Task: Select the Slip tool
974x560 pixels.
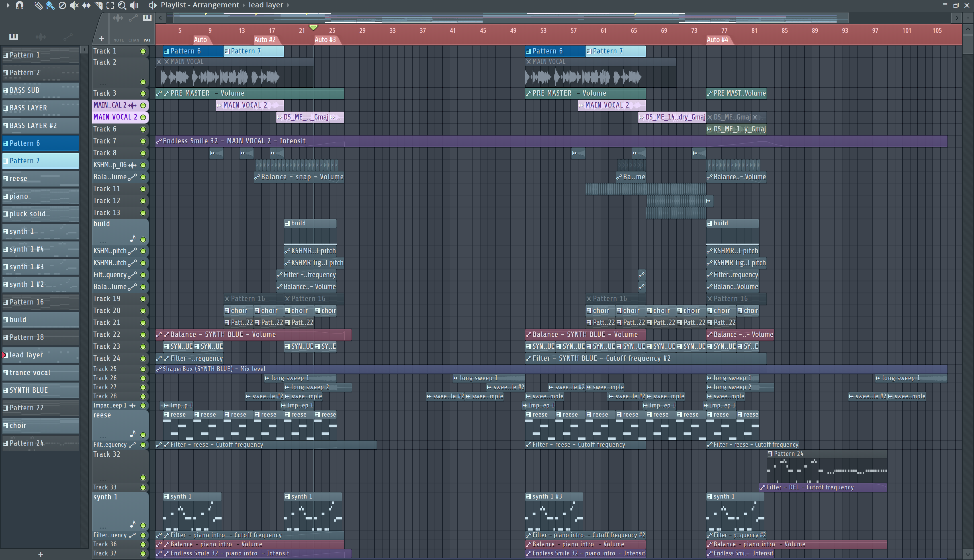Action: pyautogui.click(x=86, y=5)
